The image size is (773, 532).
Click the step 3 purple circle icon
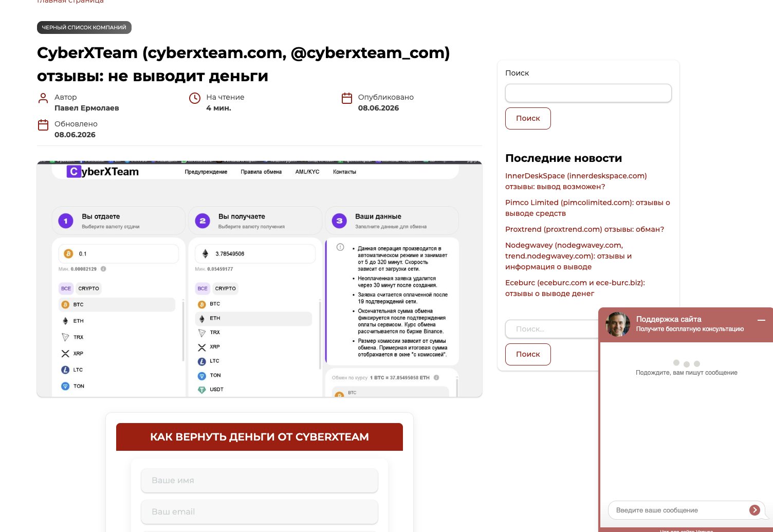(x=339, y=221)
